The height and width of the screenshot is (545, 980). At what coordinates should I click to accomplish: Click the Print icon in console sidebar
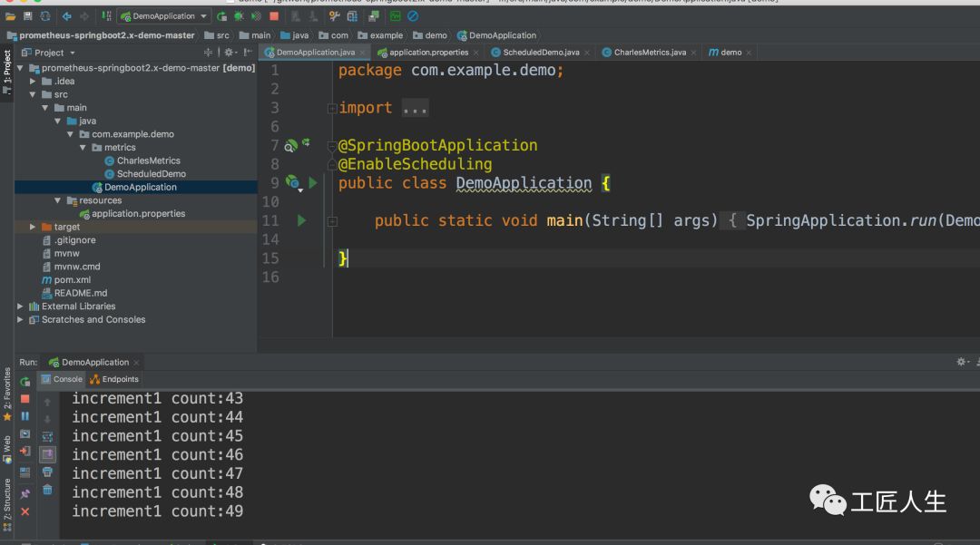click(47, 472)
